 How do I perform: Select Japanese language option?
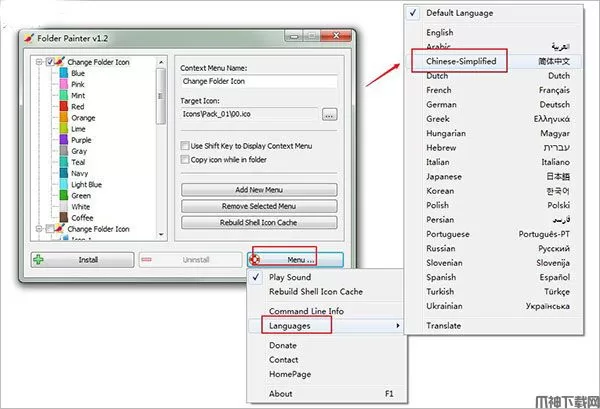click(494, 177)
